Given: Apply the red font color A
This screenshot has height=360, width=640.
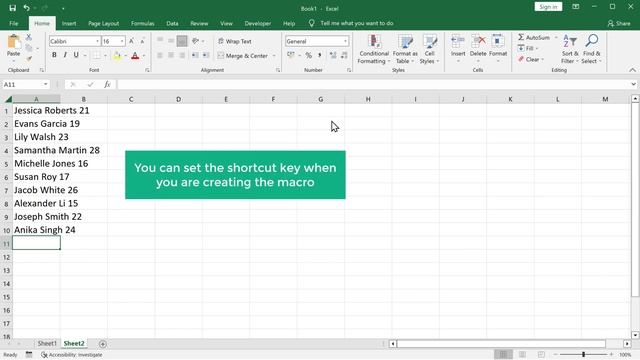Looking at the screenshot, I should (135, 56).
